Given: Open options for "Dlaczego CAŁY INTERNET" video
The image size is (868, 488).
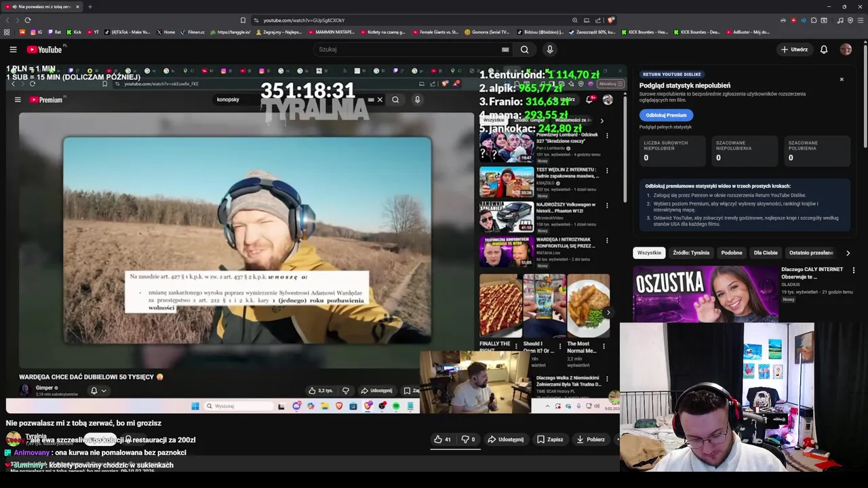Looking at the screenshot, I should pyautogui.click(x=854, y=270).
